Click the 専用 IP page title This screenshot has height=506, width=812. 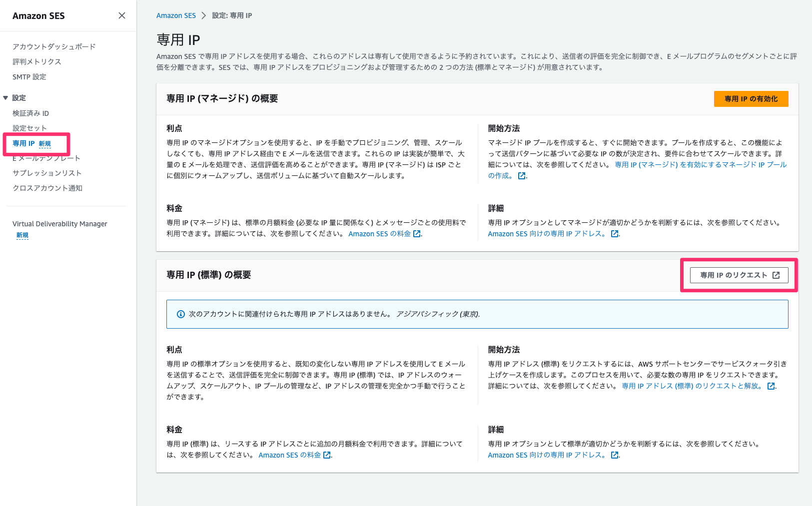point(178,39)
